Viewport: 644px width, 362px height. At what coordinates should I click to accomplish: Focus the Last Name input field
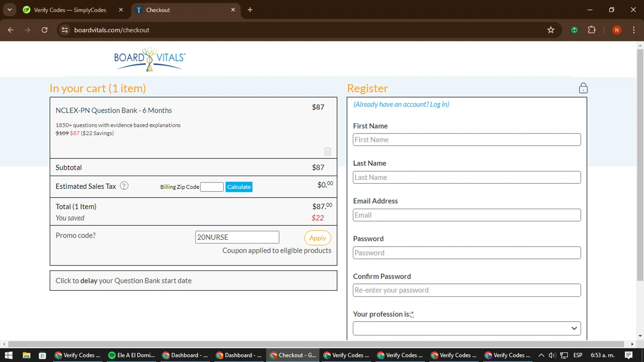point(467,177)
